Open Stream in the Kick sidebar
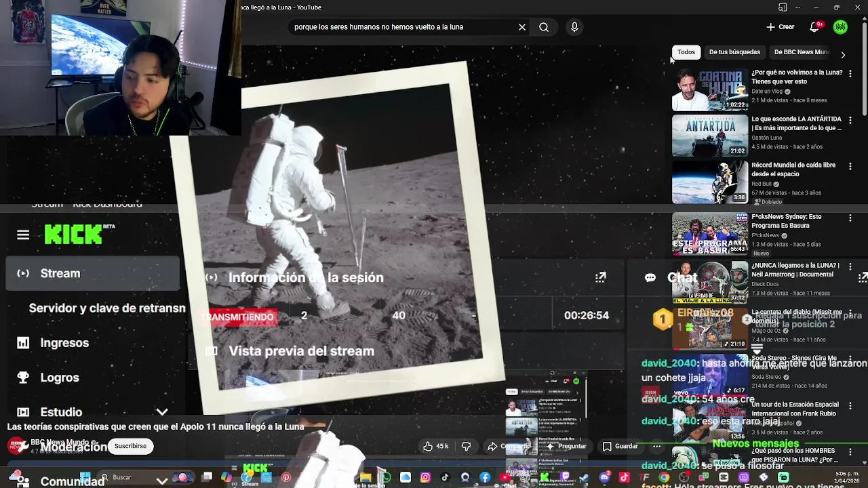 (x=93, y=273)
